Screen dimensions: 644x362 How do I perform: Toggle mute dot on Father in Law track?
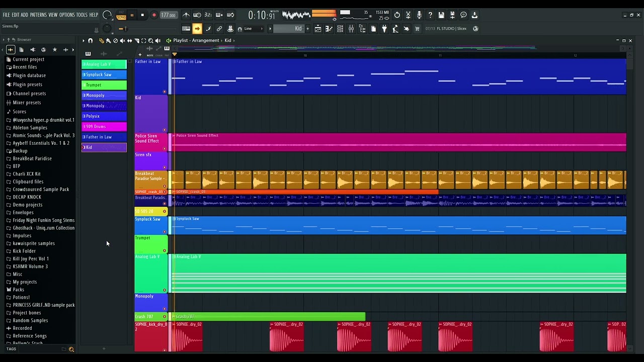click(164, 92)
